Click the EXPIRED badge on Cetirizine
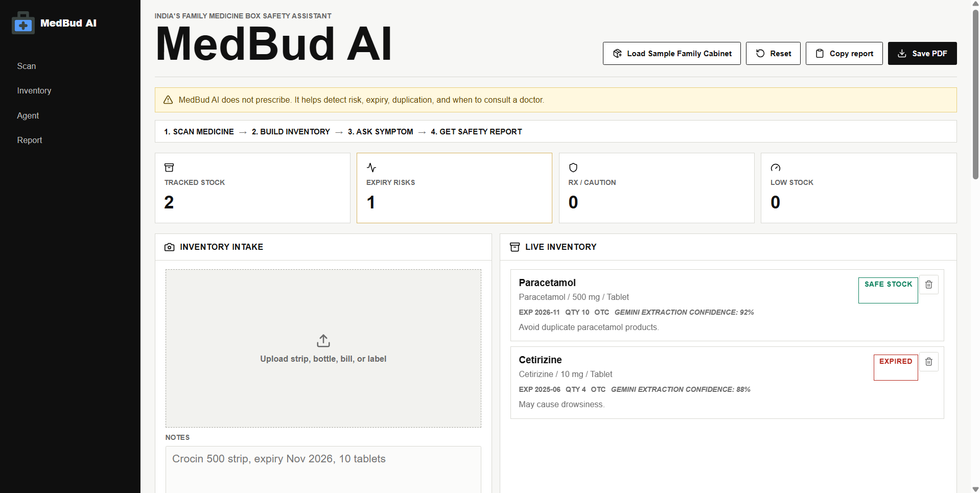Image resolution: width=980 pixels, height=493 pixels. (896, 367)
